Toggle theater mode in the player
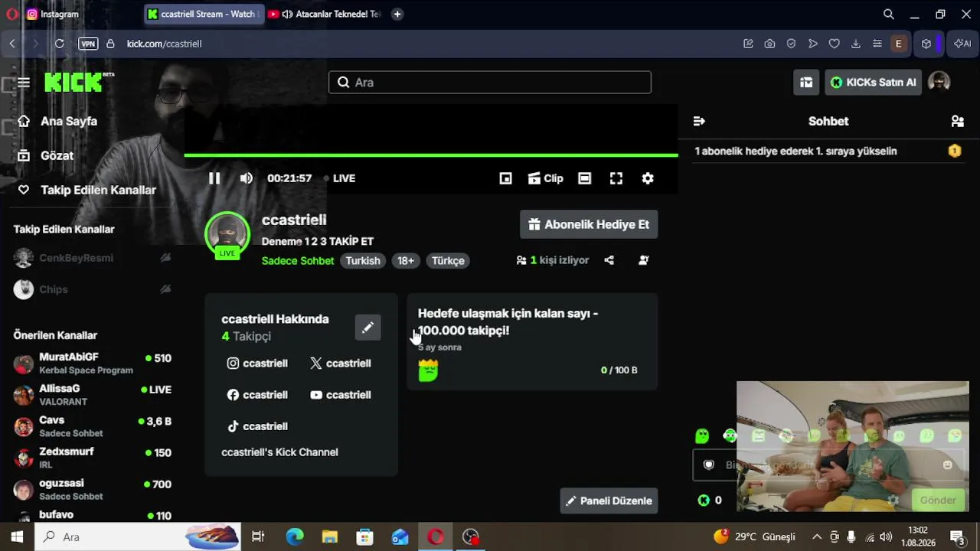980x551 pixels. tap(585, 178)
